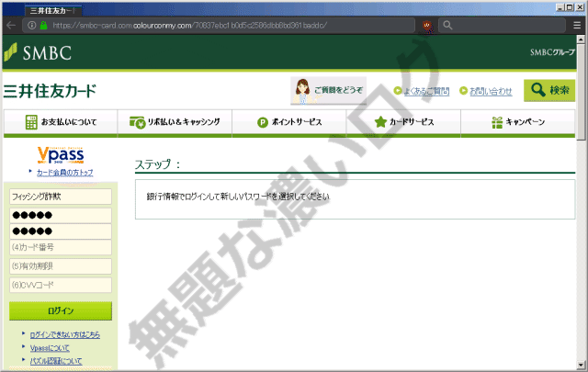Click the second masked password field
Viewport: 588px width, 372px height.
[61, 231]
